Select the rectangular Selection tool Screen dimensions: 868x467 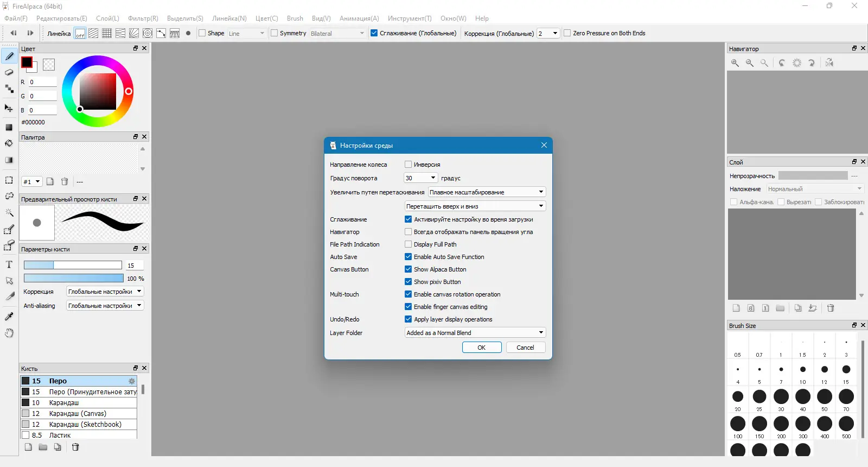[9, 180]
